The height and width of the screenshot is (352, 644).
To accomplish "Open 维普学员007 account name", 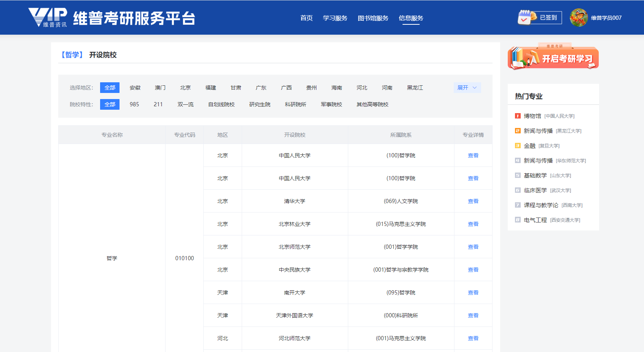I will point(606,18).
